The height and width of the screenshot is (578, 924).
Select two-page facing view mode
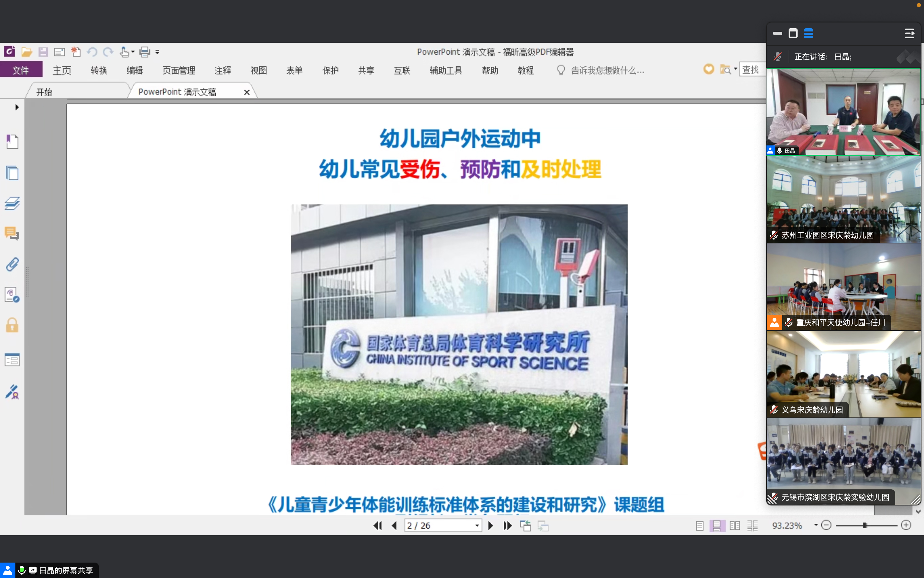735,526
